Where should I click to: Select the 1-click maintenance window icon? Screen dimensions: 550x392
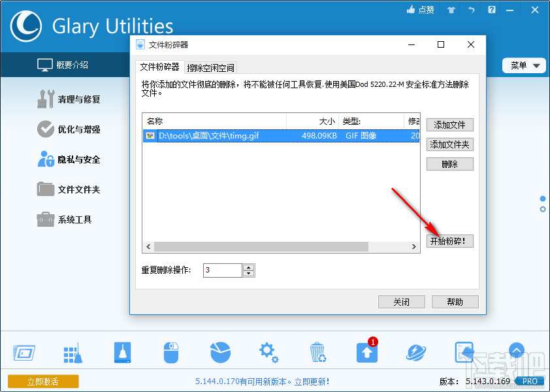point(25,351)
